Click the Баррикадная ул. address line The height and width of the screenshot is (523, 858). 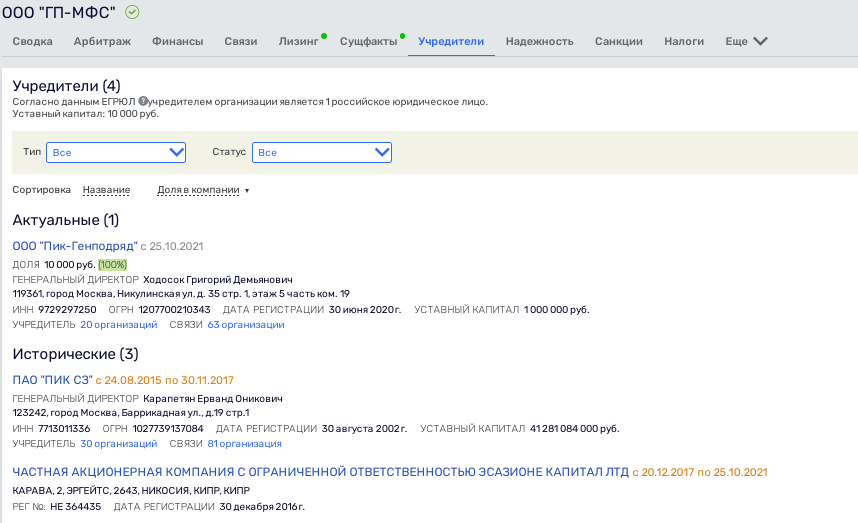tap(131, 413)
